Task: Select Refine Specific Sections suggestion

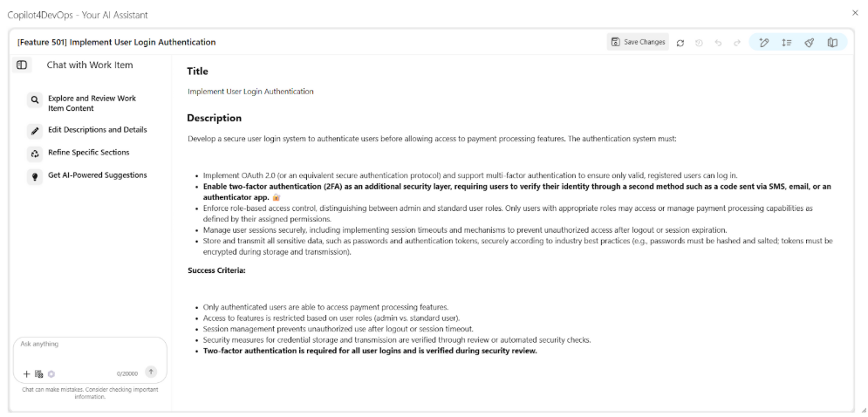Action: (88, 153)
